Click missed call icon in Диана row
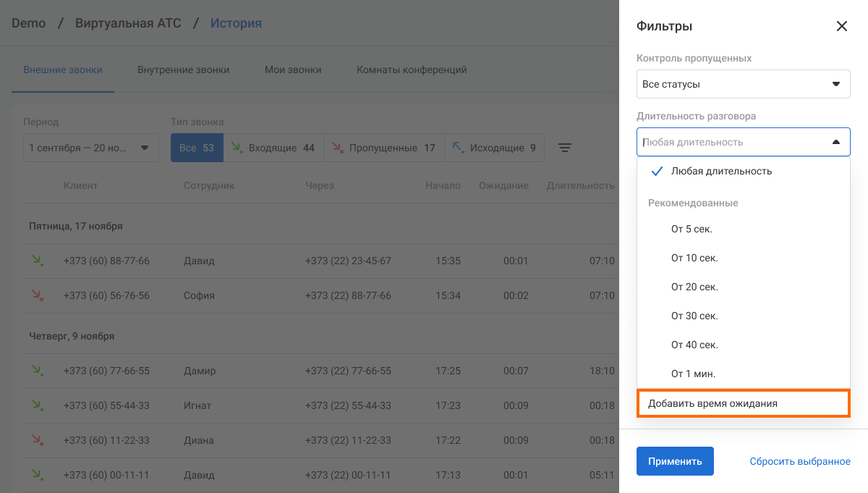 [36, 440]
